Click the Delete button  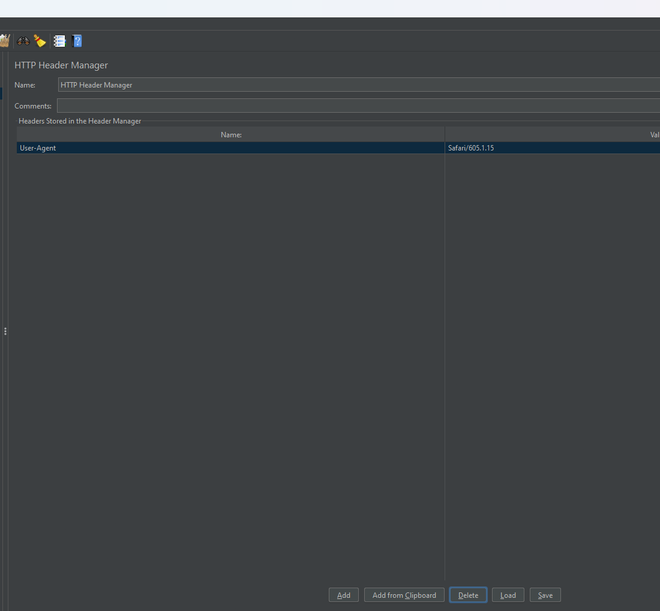(468, 595)
